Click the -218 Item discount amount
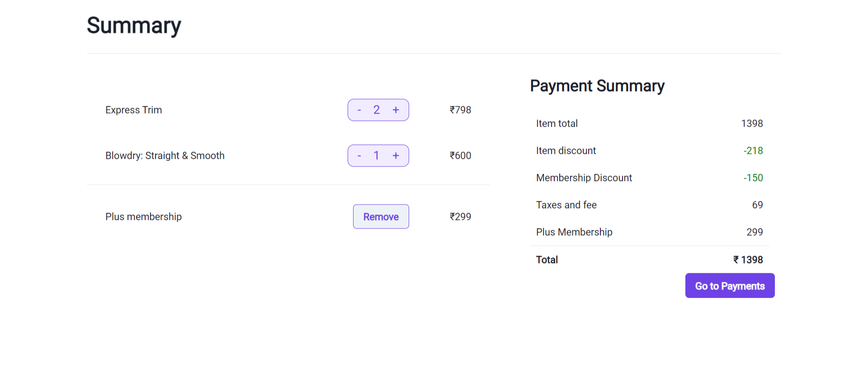The height and width of the screenshot is (376, 868). (x=753, y=151)
